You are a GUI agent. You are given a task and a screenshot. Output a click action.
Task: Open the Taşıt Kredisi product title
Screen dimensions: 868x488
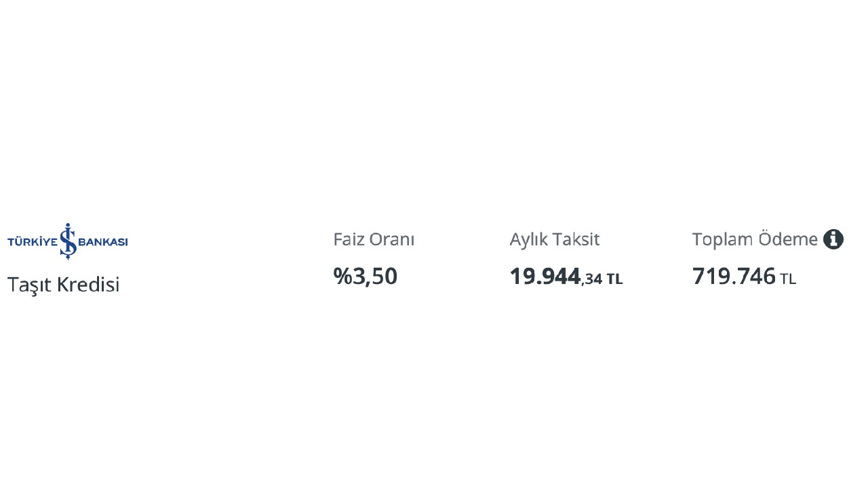click(x=63, y=285)
